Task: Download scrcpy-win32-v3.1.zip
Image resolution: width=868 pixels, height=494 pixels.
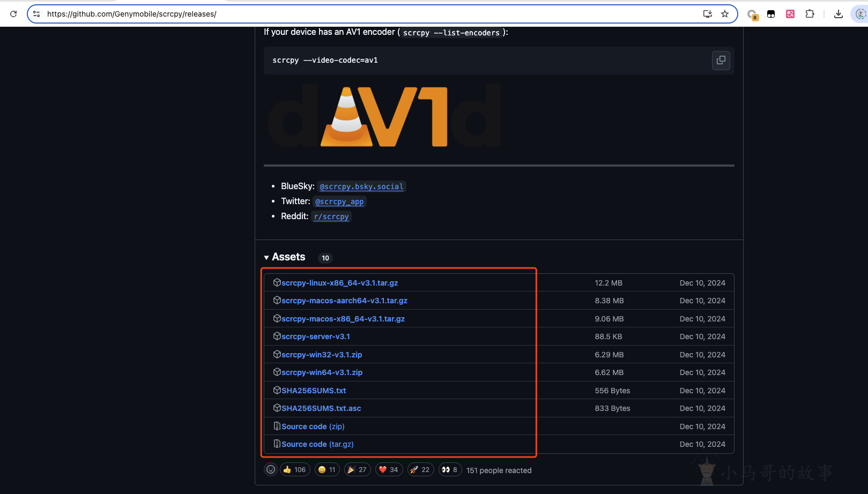Action: pyautogui.click(x=322, y=355)
